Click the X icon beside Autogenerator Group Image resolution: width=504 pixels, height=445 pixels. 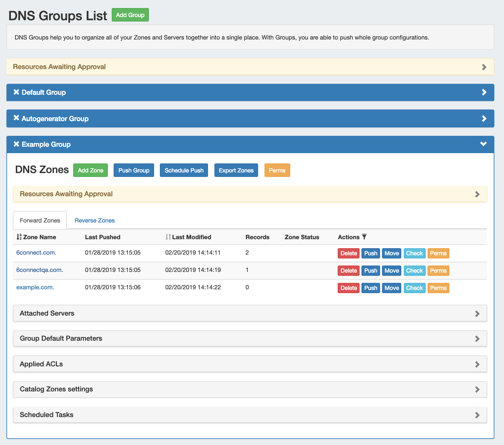point(16,118)
